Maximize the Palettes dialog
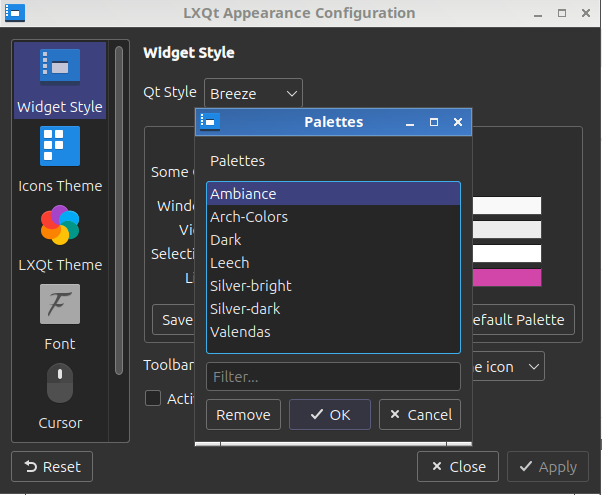 434,122
